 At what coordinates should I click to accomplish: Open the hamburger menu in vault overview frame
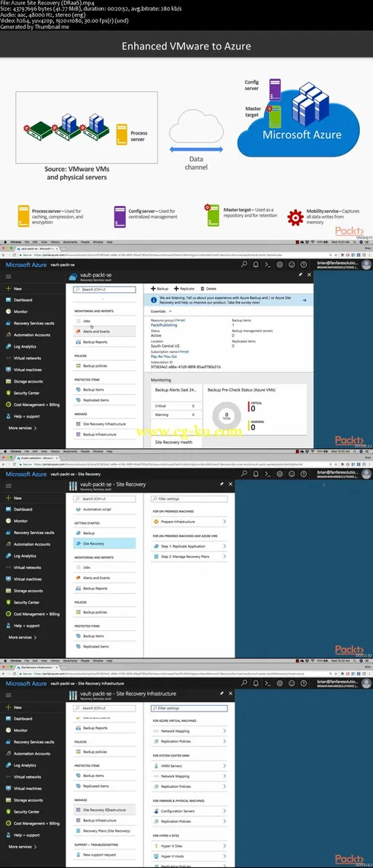click(x=8, y=276)
